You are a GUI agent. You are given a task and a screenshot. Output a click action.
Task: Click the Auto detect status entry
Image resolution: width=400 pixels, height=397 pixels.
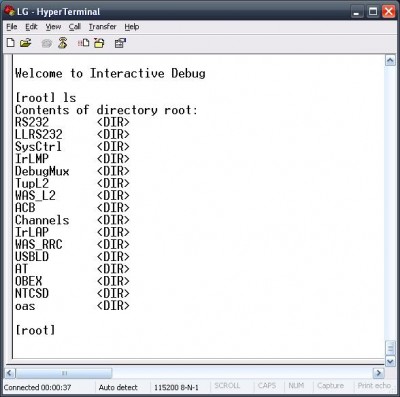118,387
